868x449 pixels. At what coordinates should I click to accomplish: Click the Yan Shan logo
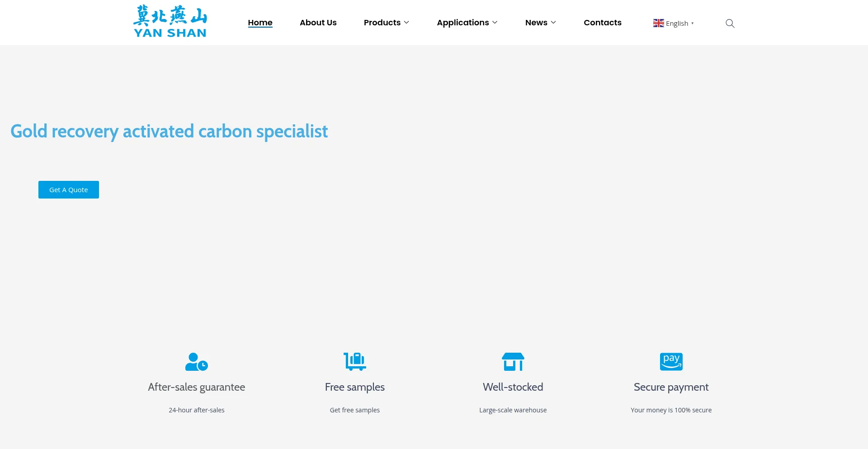pyautogui.click(x=170, y=22)
